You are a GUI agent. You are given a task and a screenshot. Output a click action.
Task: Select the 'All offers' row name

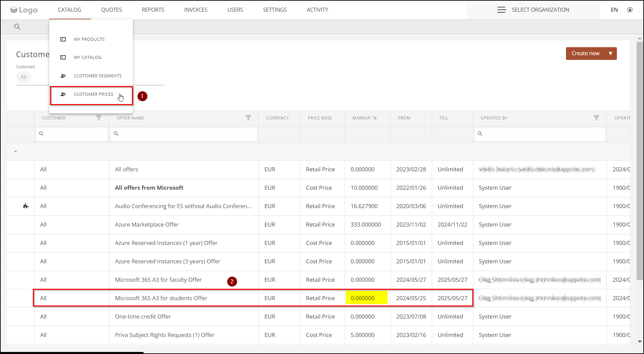pos(127,169)
